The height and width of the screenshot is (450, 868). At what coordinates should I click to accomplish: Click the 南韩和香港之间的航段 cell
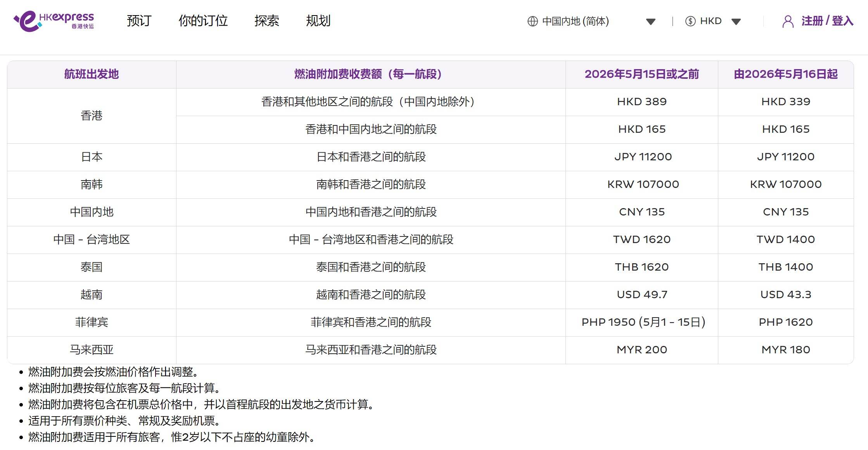(371, 184)
